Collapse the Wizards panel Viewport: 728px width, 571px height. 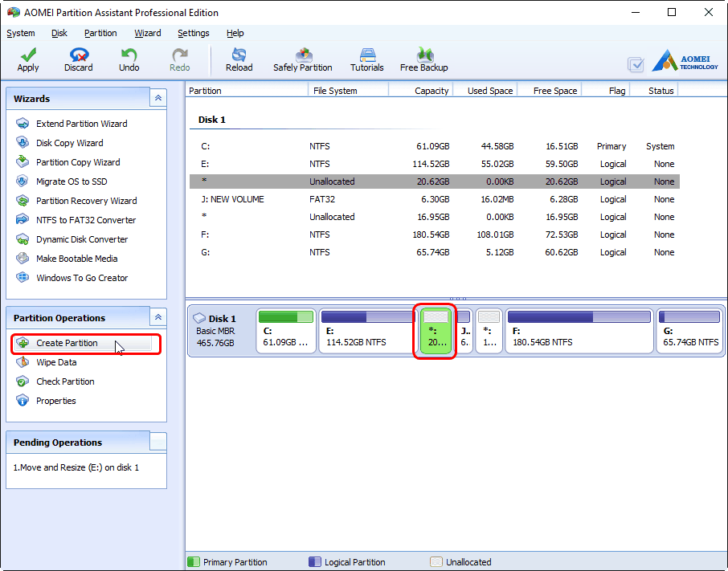pyautogui.click(x=158, y=98)
